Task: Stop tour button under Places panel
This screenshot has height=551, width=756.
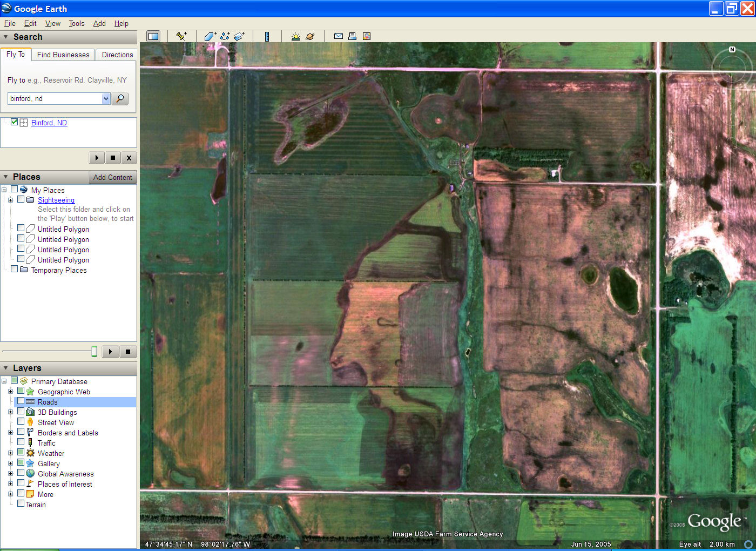Action: pos(128,352)
